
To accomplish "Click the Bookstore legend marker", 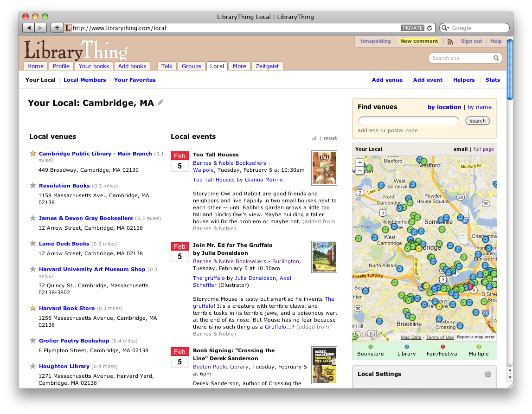I will [x=371, y=347].
